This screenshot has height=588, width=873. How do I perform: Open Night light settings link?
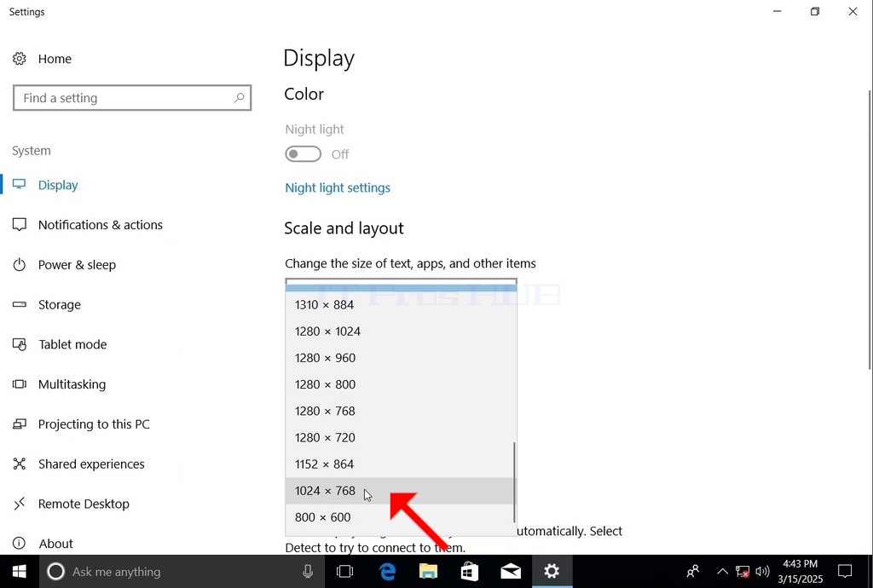[x=338, y=188]
